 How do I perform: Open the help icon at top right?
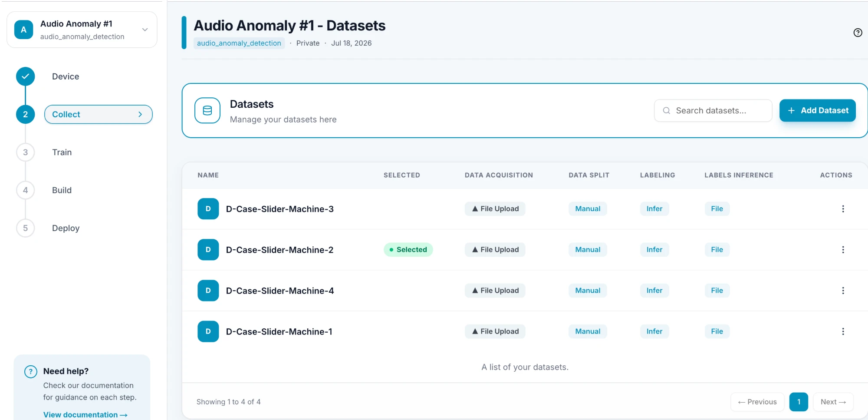point(858,33)
